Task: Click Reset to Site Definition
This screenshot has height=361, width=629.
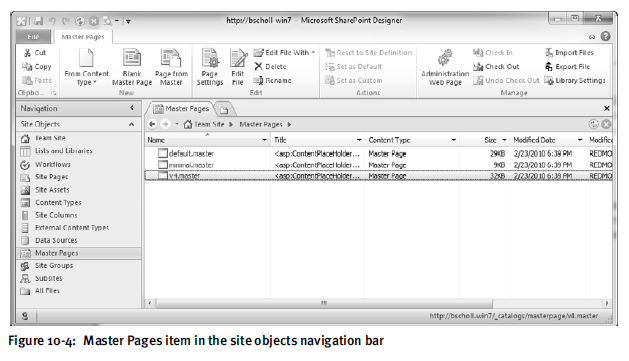Action: (x=369, y=53)
